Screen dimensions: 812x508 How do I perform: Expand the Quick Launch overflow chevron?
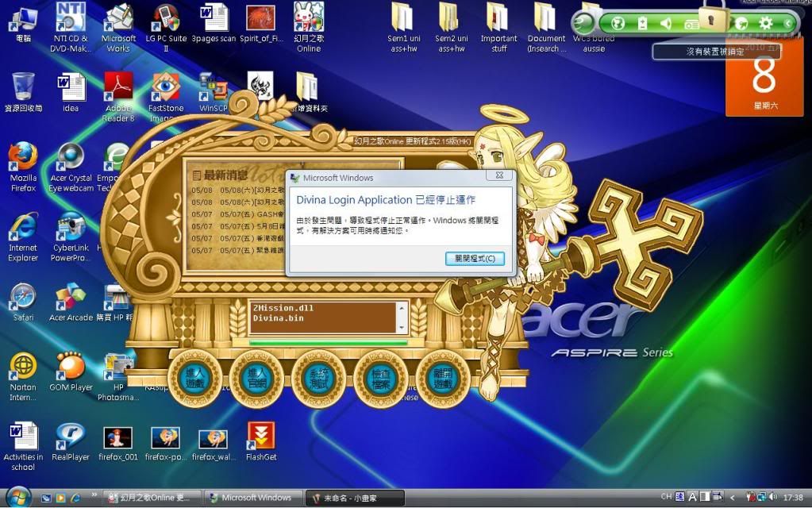click(94, 495)
